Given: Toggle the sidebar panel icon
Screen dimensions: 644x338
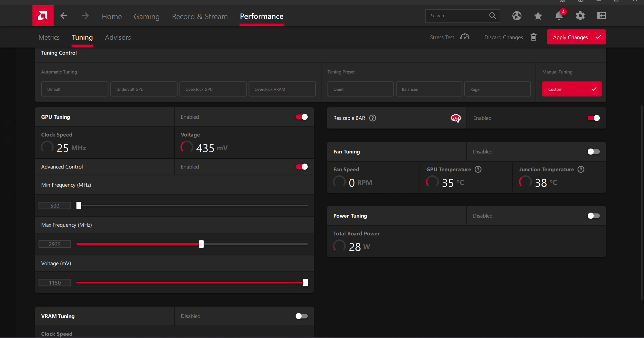Looking at the screenshot, I should [601, 16].
